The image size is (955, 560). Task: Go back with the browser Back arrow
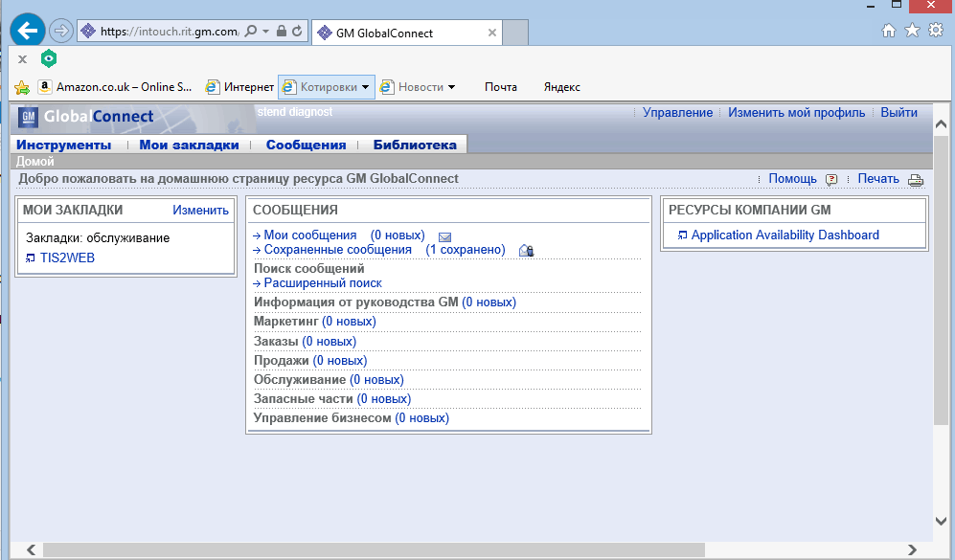coord(28,31)
